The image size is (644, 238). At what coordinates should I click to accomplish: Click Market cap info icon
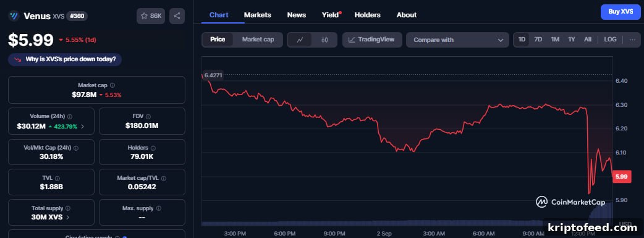[x=112, y=85]
